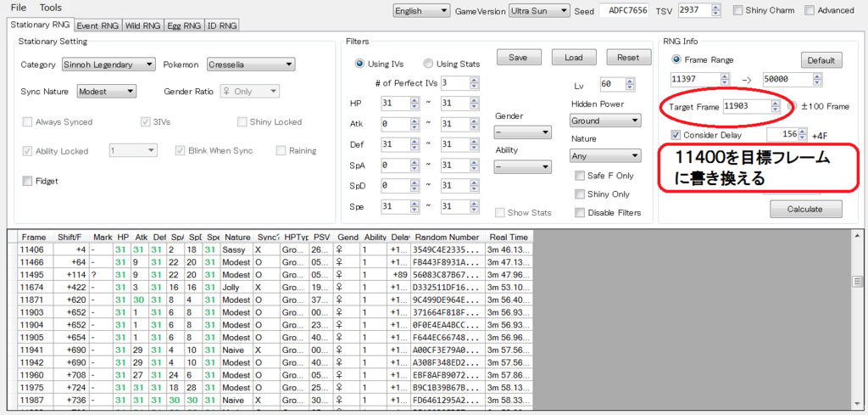Click the Random Number column header
This screenshot has height=415, width=868.
tap(446, 237)
